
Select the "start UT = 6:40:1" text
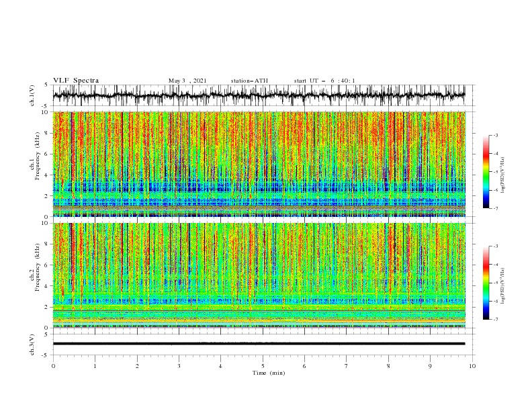coord(324,81)
